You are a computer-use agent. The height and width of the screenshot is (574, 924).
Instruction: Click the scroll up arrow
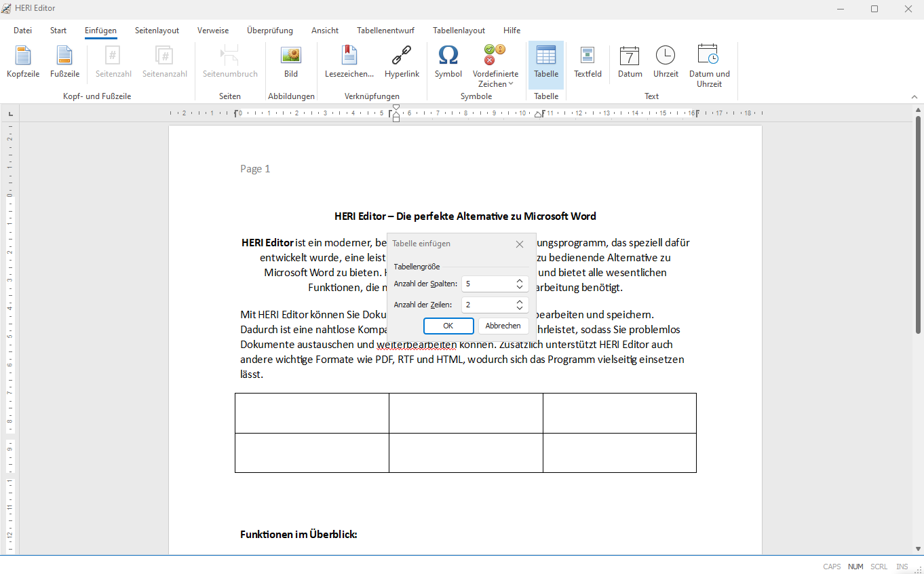918,110
